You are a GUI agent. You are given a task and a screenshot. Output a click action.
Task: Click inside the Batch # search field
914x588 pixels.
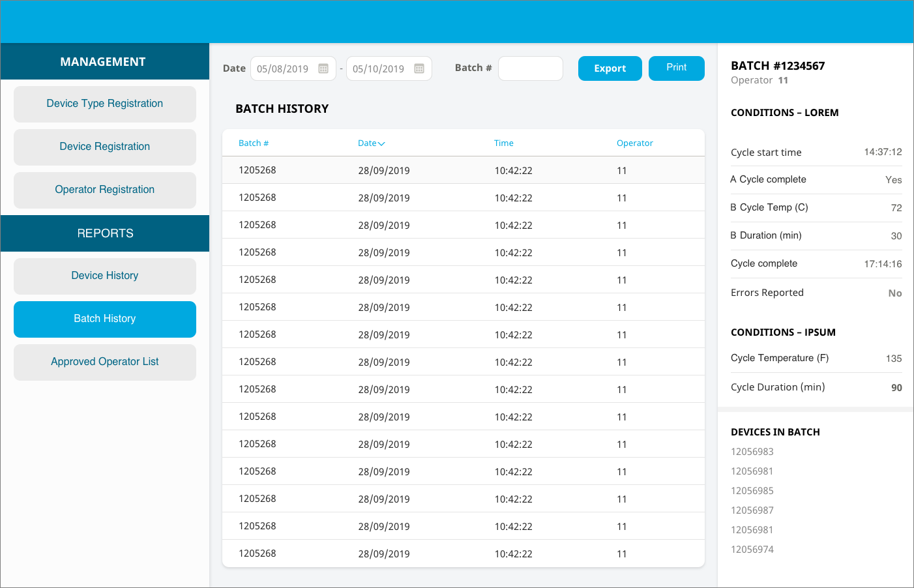(x=530, y=68)
